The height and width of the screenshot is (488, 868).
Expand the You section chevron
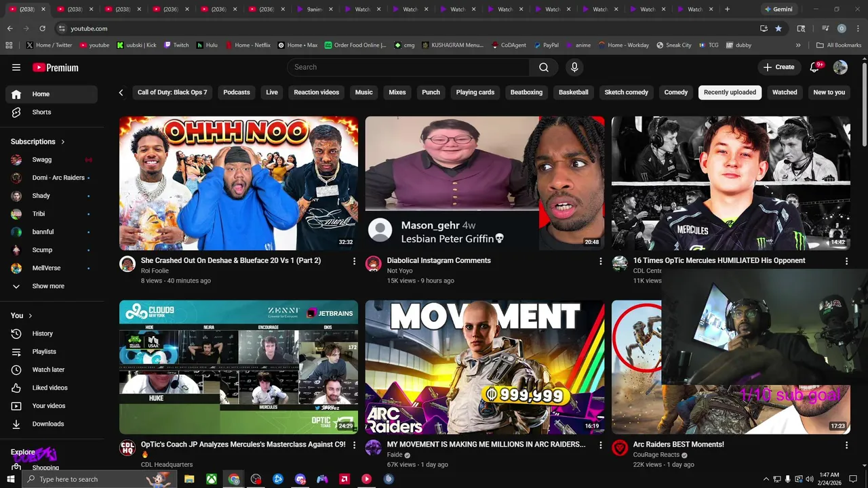tap(31, 315)
